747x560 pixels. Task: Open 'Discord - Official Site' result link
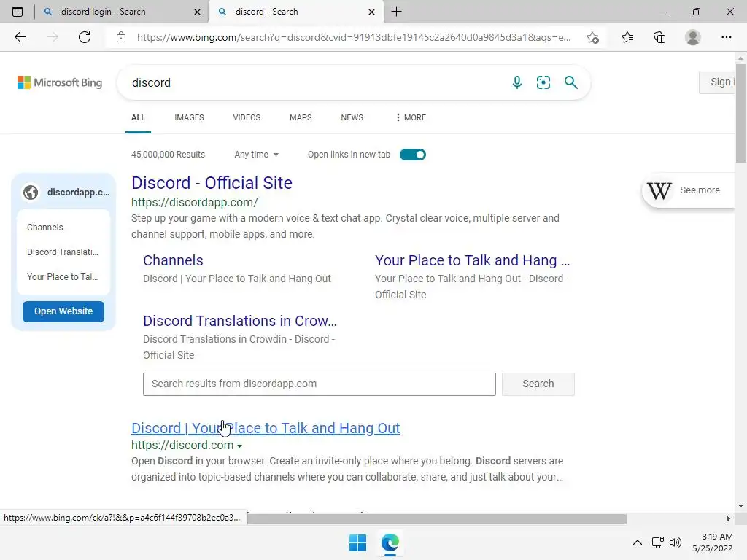pyautogui.click(x=212, y=183)
